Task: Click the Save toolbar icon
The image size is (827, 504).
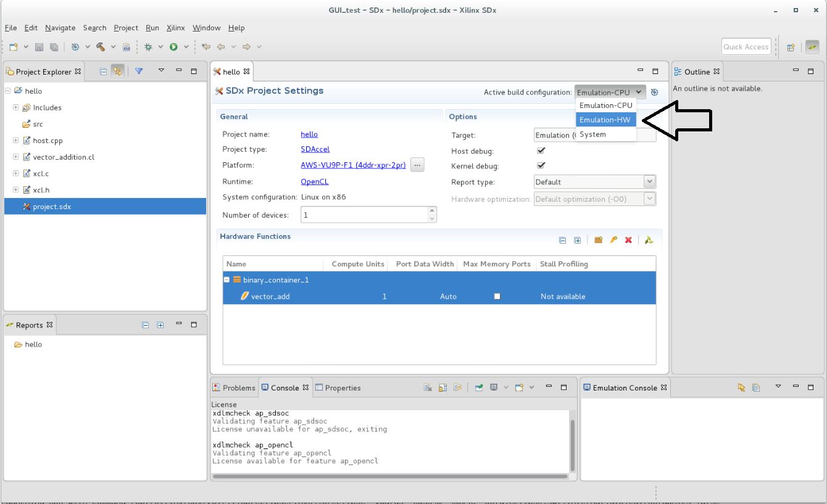Action: [39, 47]
